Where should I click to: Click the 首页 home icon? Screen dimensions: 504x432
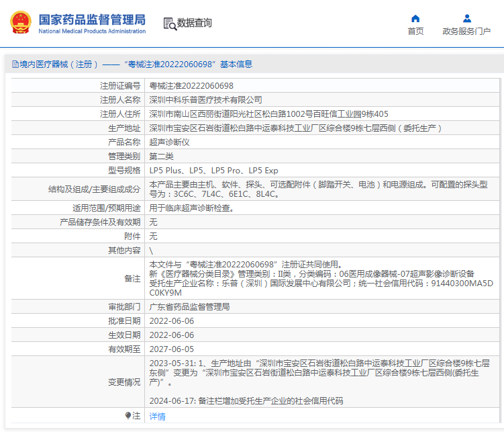point(415,18)
